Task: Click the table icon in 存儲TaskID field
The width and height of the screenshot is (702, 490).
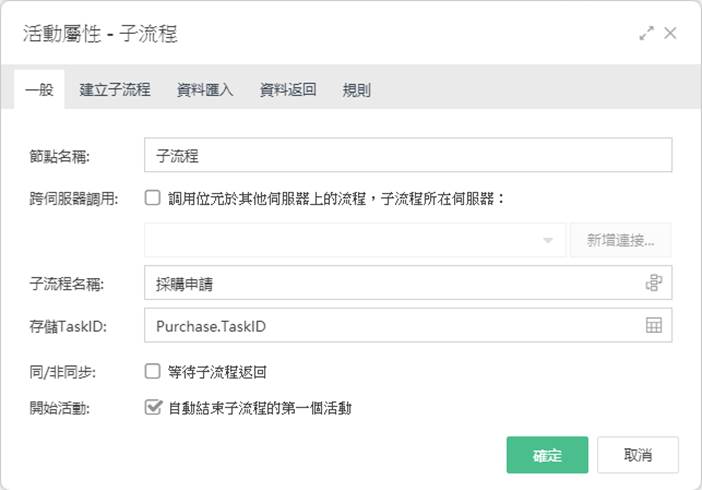Action: [654, 325]
